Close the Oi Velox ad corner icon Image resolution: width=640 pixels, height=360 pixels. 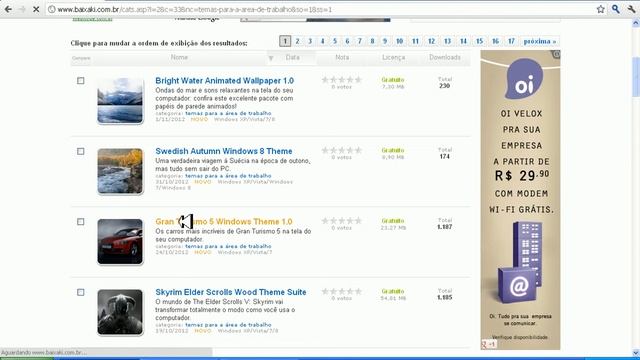(x=556, y=54)
